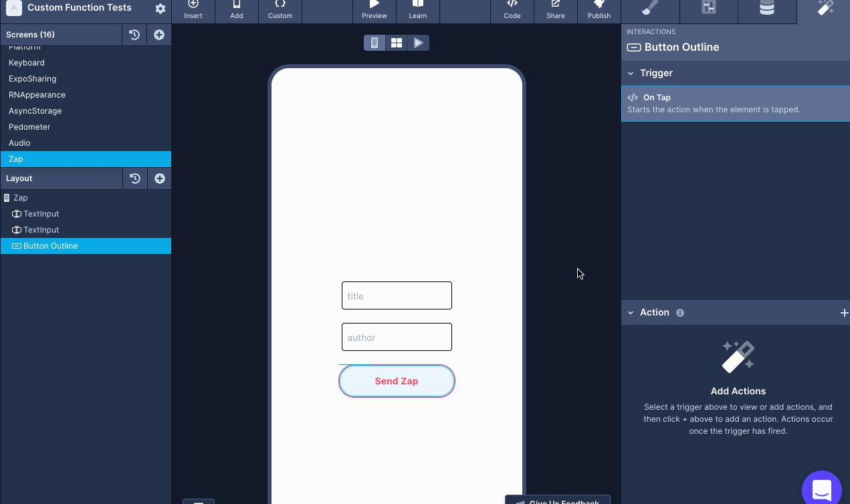Collapse the Trigger section
Image resolution: width=850 pixels, height=504 pixels.
631,74
